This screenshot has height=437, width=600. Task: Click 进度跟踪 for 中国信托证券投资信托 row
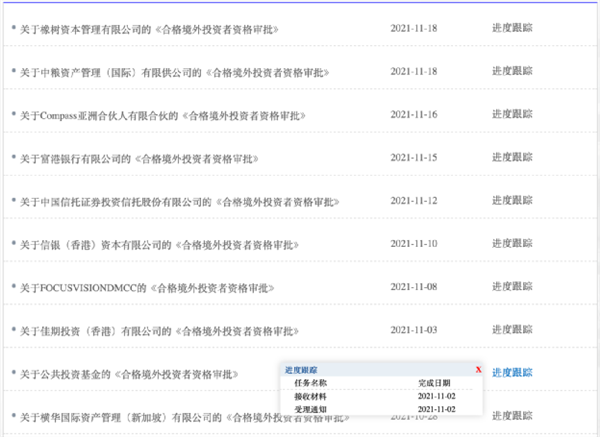512,200
